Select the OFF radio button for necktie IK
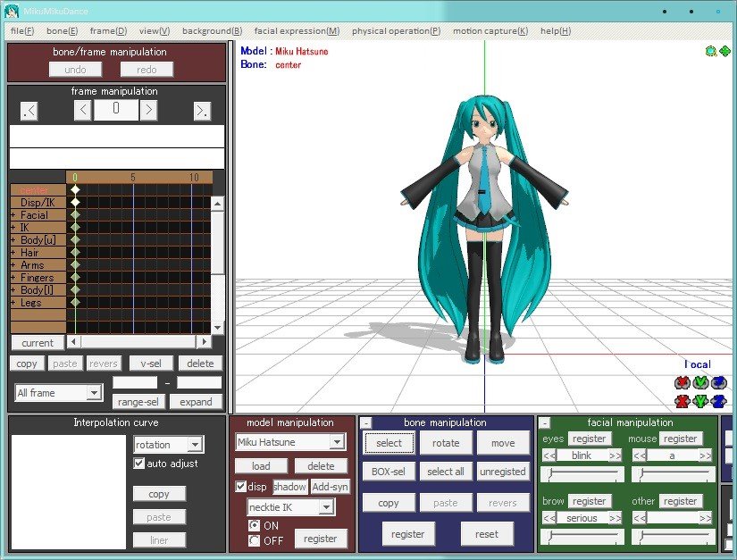This screenshot has height=560, width=737. [254, 540]
